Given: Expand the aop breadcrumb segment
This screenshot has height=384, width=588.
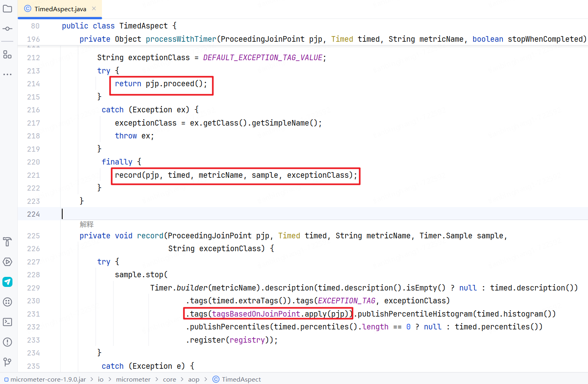Looking at the screenshot, I should point(193,379).
